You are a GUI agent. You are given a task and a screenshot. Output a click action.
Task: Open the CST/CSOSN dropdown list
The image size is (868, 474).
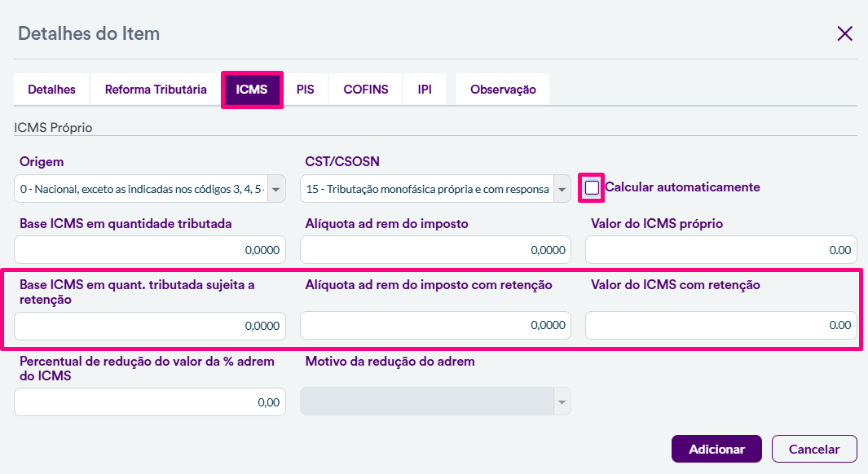pyautogui.click(x=562, y=189)
